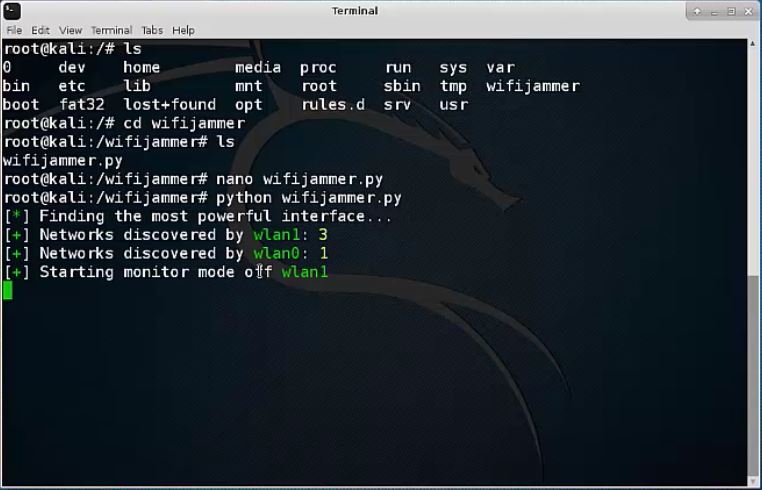Click the 'Terminal' window title text
Screen dimensions: 762x490
355,11
